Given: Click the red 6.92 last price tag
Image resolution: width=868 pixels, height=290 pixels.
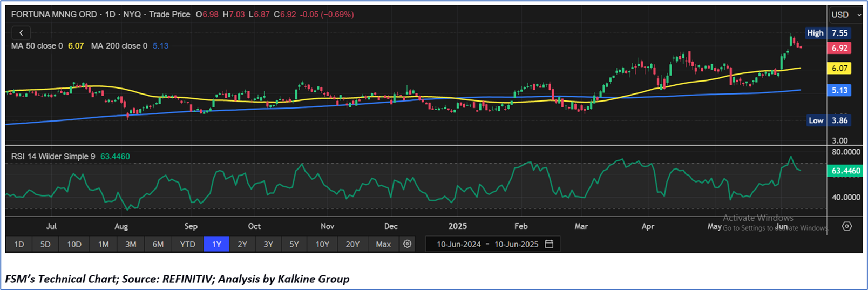Looking at the screenshot, I should click(839, 48).
